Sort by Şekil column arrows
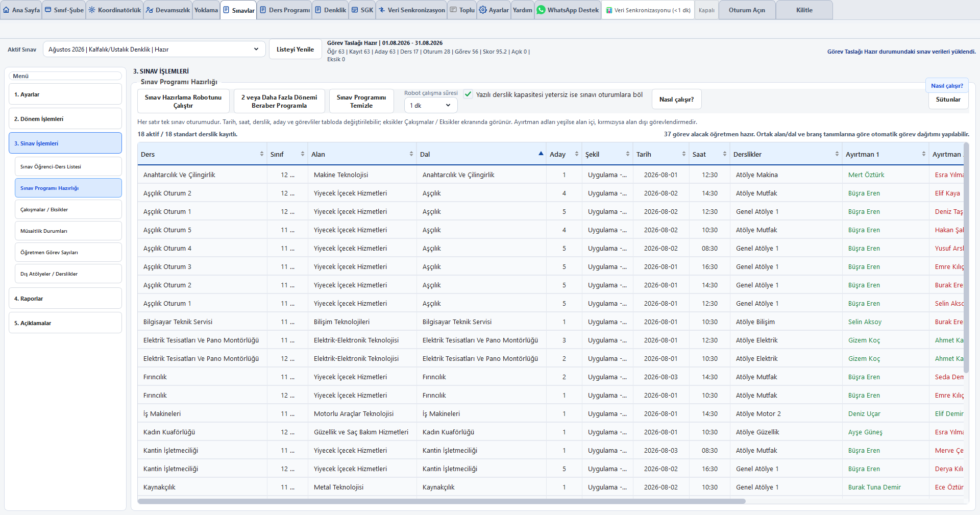The image size is (980, 515). coord(628,154)
